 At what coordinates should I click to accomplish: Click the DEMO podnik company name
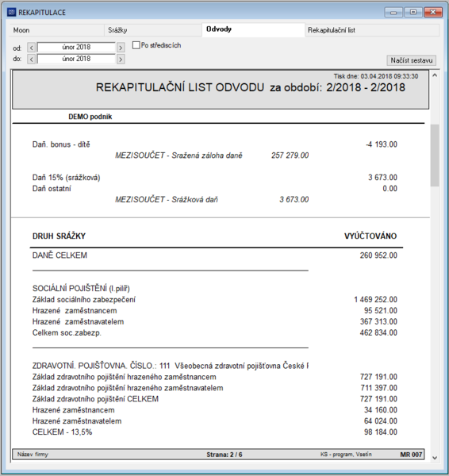(90, 117)
